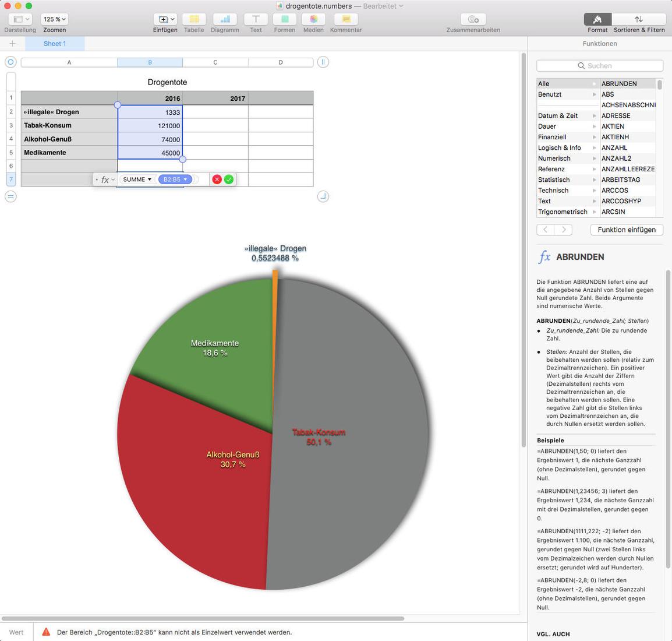Insert a Diagramm chart
Screen dimensions: 672x641
point(225,19)
